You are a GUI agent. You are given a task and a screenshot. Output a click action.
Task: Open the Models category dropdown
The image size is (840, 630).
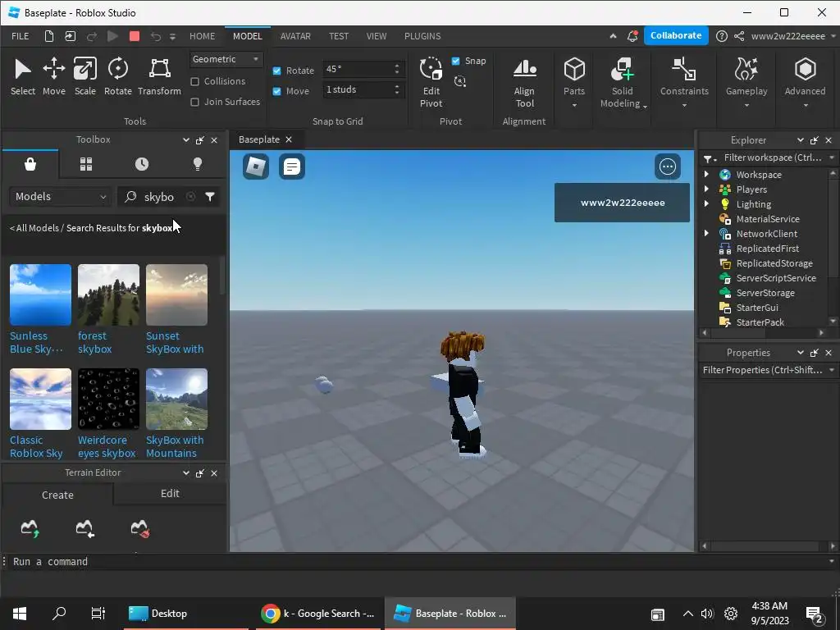point(61,197)
